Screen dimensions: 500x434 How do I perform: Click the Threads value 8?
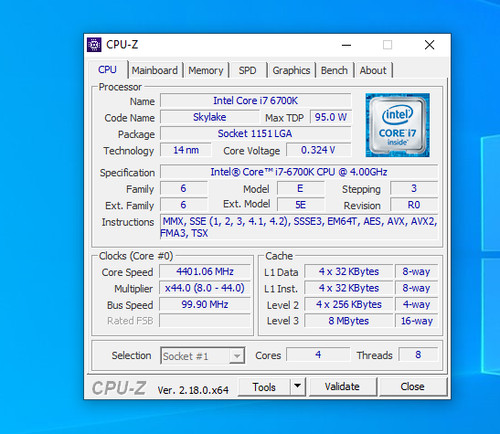tap(418, 355)
